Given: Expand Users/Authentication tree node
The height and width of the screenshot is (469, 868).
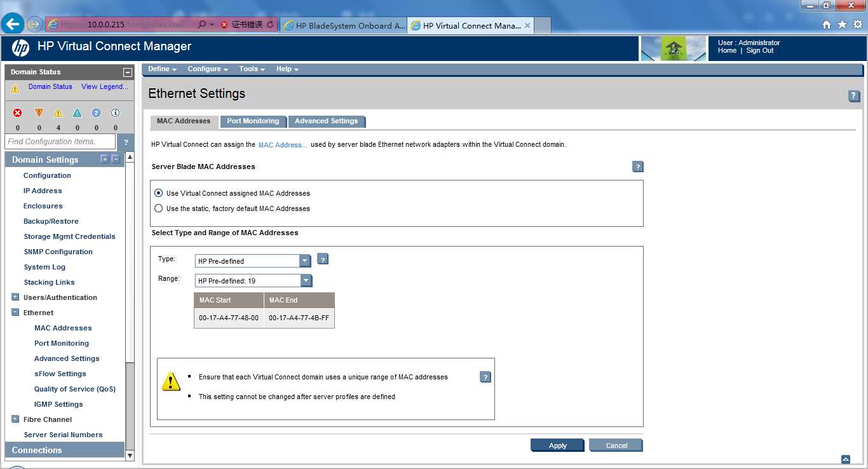Looking at the screenshot, I should (x=15, y=297).
